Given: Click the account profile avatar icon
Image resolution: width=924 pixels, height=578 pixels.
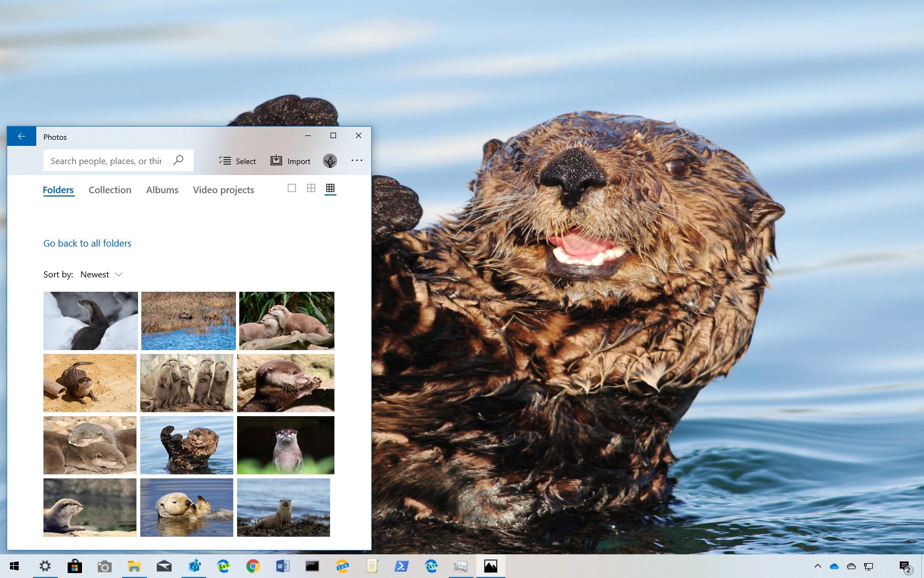Looking at the screenshot, I should [x=329, y=160].
